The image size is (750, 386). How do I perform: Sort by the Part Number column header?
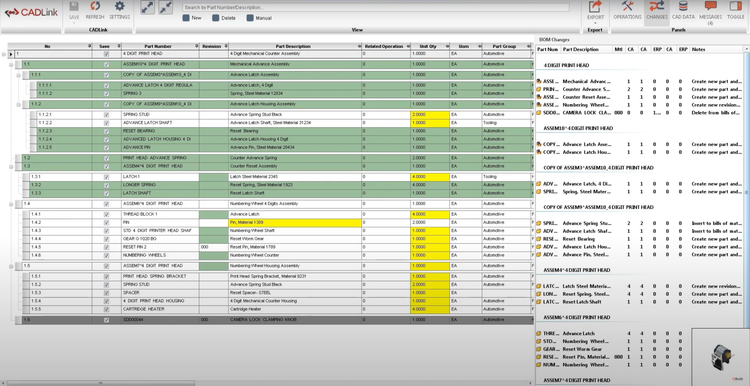[160, 46]
